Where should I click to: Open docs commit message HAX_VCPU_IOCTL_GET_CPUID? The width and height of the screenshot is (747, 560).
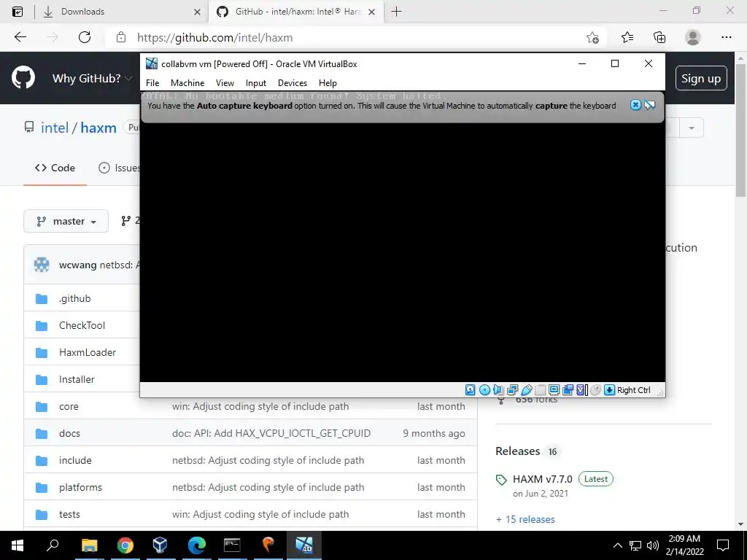[x=271, y=433]
